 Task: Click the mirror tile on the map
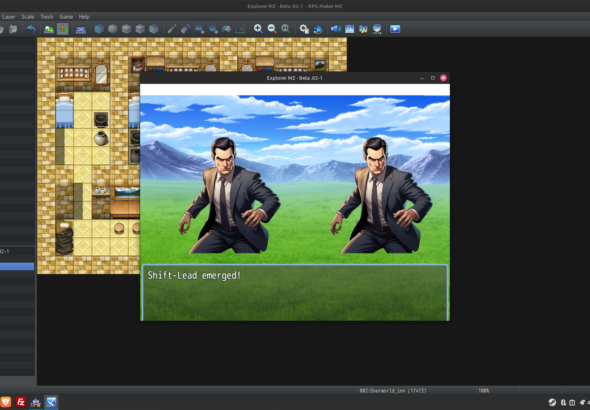pos(101,73)
